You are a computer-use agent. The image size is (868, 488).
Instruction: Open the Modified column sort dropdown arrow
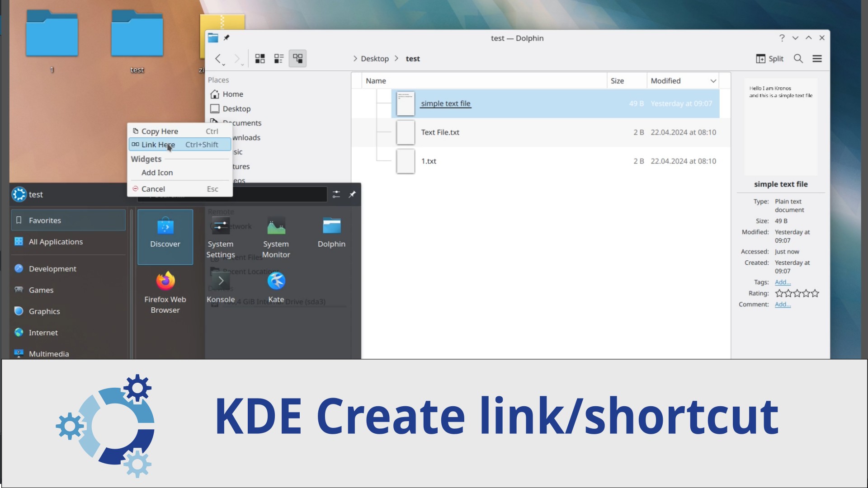point(713,81)
